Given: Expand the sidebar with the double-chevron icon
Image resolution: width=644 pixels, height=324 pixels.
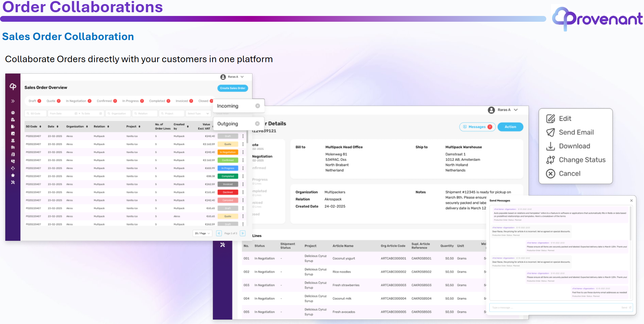Looking at the screenshot, I should pyautogui.click(x=13, y=101).
